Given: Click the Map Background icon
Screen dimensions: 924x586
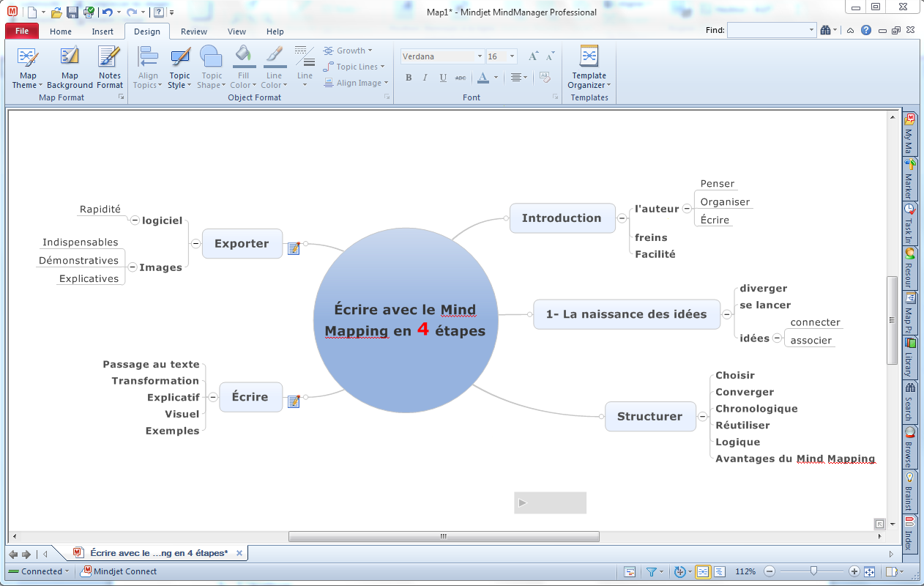Looking at the screenshot, I should (70, 67).
